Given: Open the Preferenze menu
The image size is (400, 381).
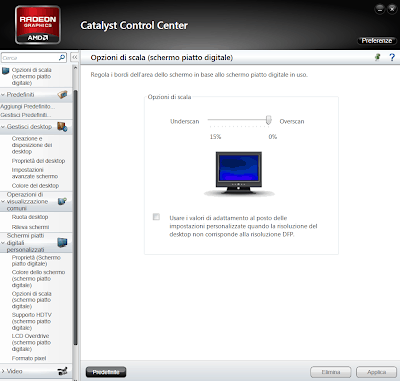Looking at the screenshot, I should (377, 41).
